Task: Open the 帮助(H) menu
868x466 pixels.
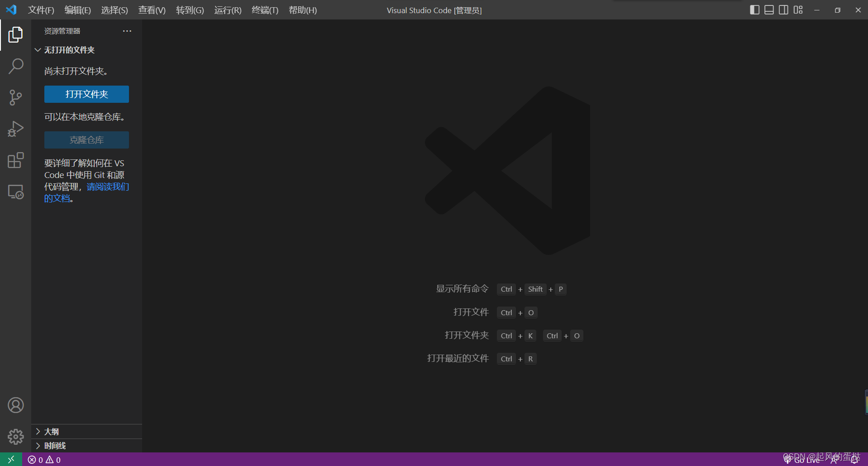Action: [x=303, y=10]
